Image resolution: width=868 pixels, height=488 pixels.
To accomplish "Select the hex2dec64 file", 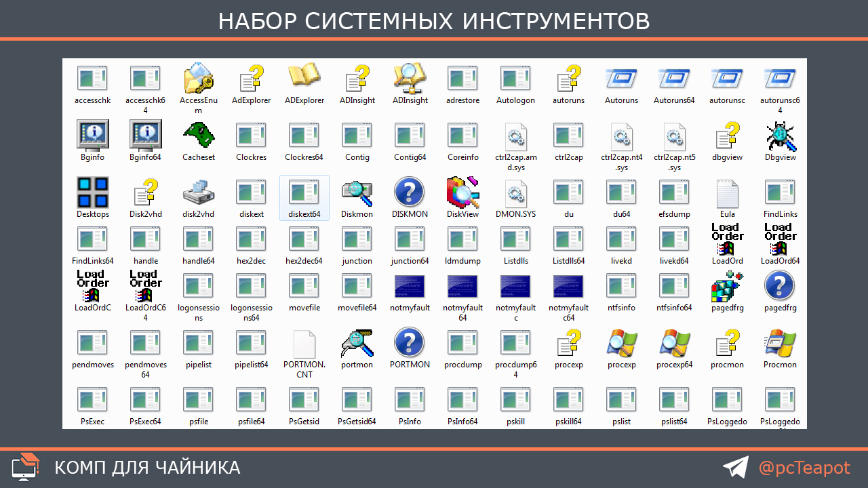I will coord(304,239).
